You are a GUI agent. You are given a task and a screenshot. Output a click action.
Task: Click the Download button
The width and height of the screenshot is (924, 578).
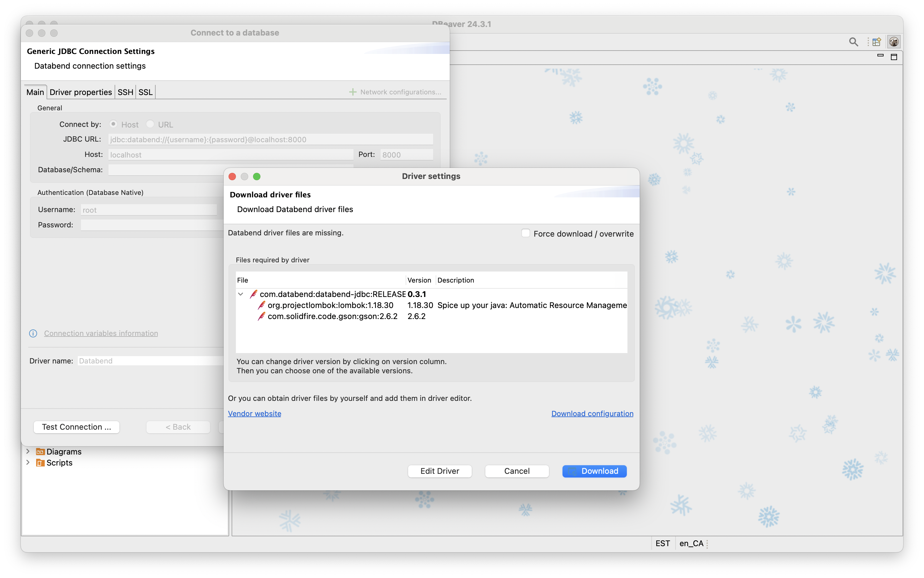pyautogui.click(x=594, y=471)
